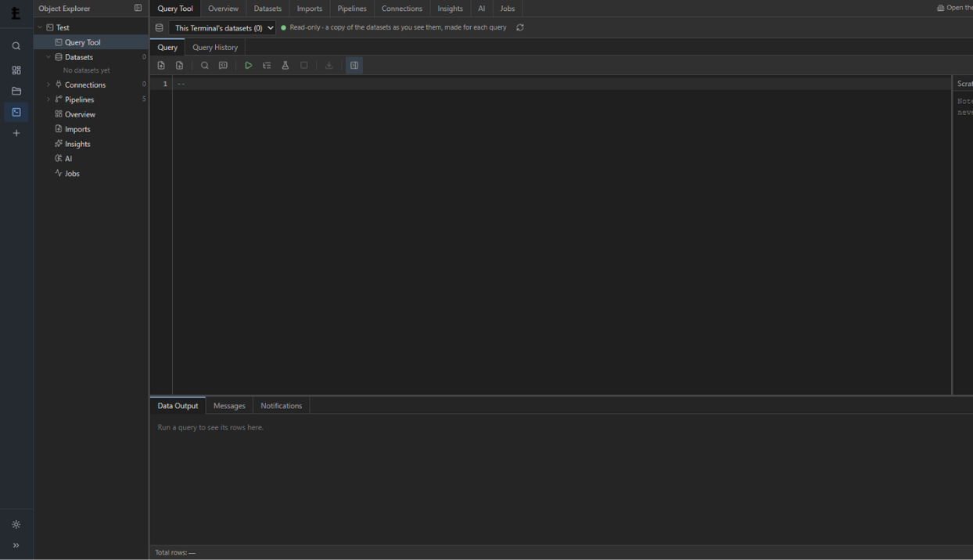Image resolution: width=973 pixels, height=560 pixels.
Task: Click the Total rows status text
Action: [175, 553]
